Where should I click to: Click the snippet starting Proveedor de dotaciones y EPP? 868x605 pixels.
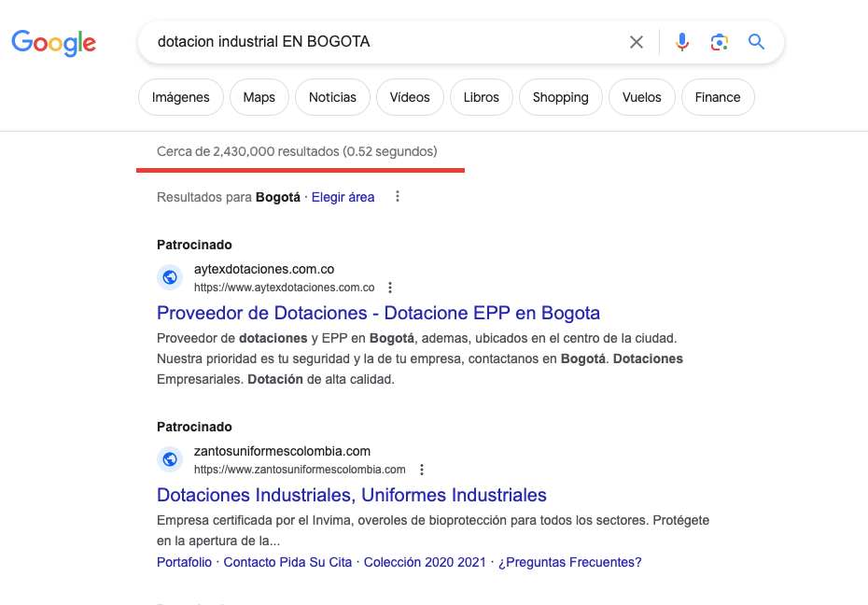tap(420, 359)
